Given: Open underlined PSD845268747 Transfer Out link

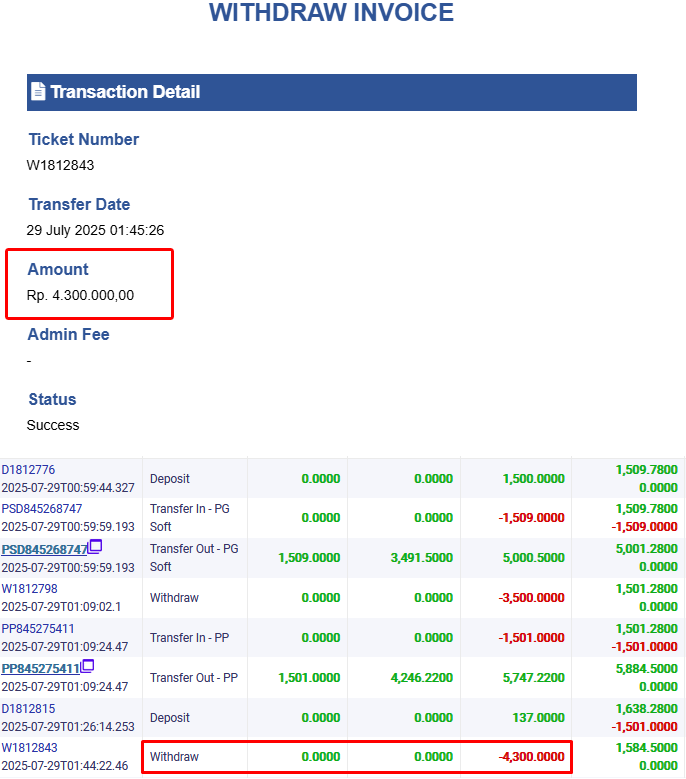Looking at the screenshot, I should (44, 549).
